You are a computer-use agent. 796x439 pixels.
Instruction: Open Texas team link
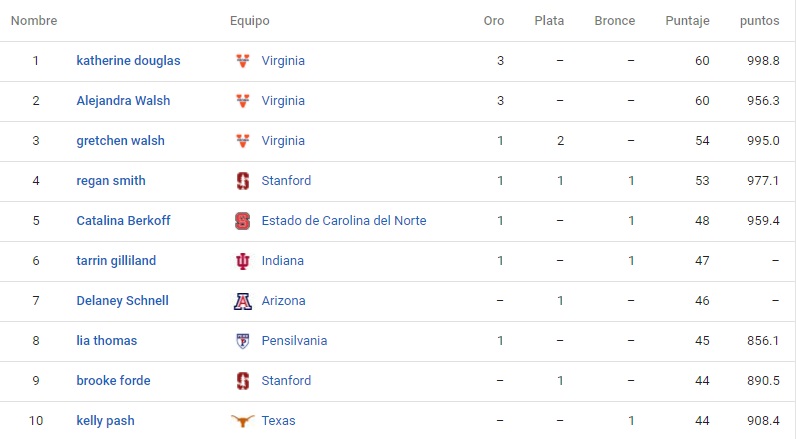pos(278,421)
